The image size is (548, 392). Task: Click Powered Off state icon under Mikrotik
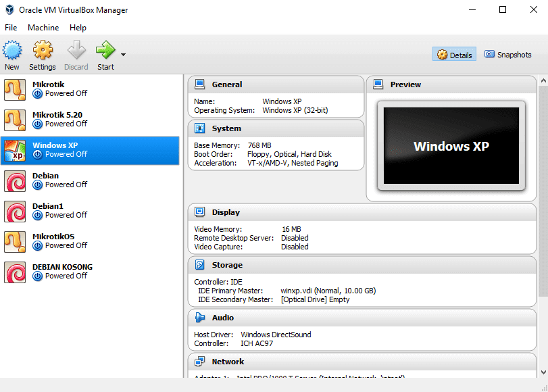click(x=37, y=94)
